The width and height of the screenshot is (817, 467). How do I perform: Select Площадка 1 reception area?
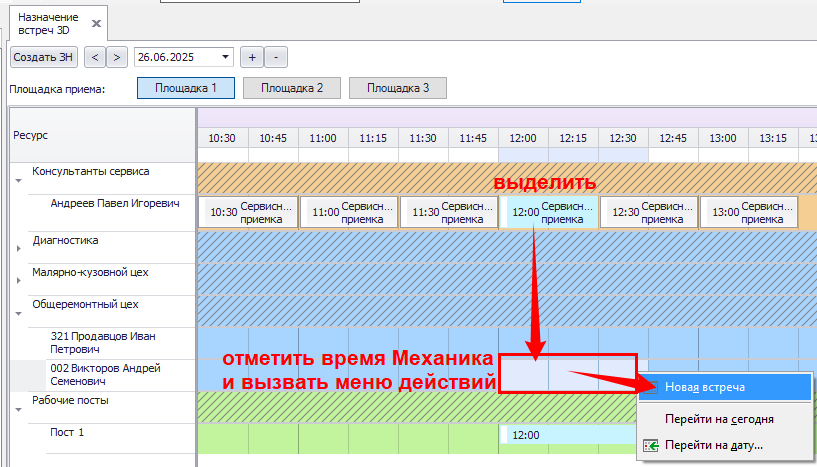(185, 88)
